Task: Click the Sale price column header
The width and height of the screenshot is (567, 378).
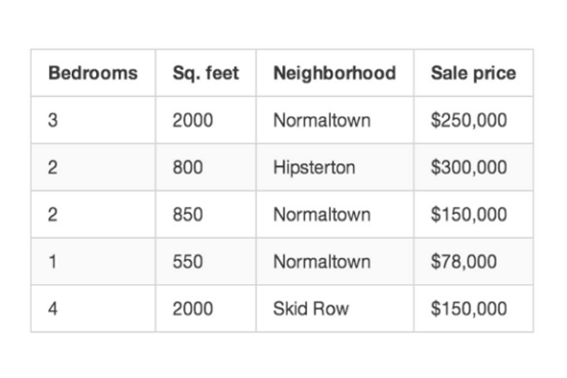Action: coord(473,73)
